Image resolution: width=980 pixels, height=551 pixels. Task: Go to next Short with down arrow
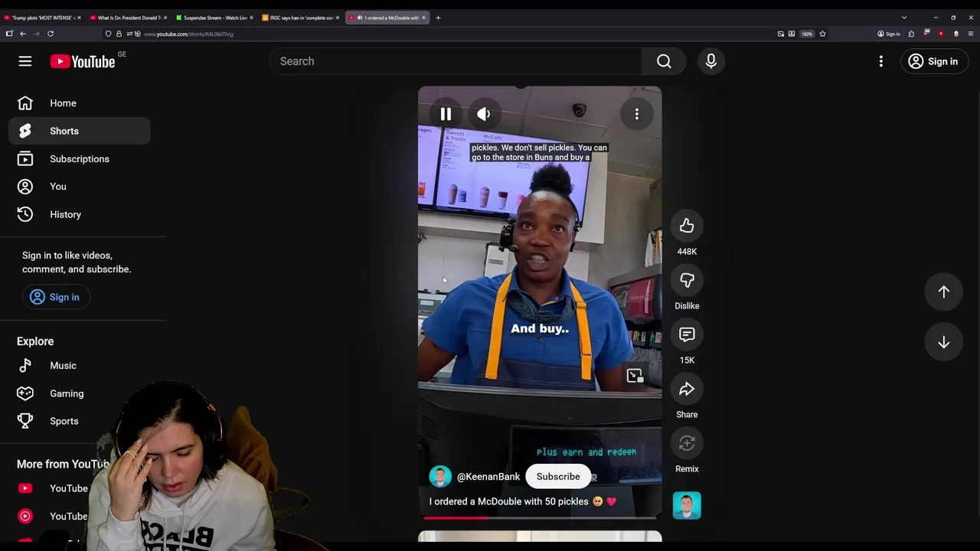point(944,342)
